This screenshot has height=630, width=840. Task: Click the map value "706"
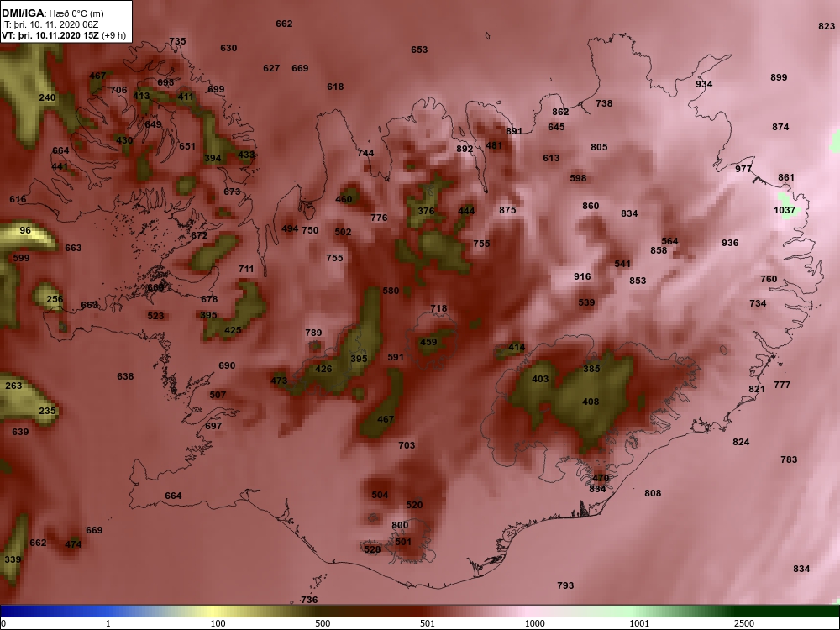[x=118, y=90]
